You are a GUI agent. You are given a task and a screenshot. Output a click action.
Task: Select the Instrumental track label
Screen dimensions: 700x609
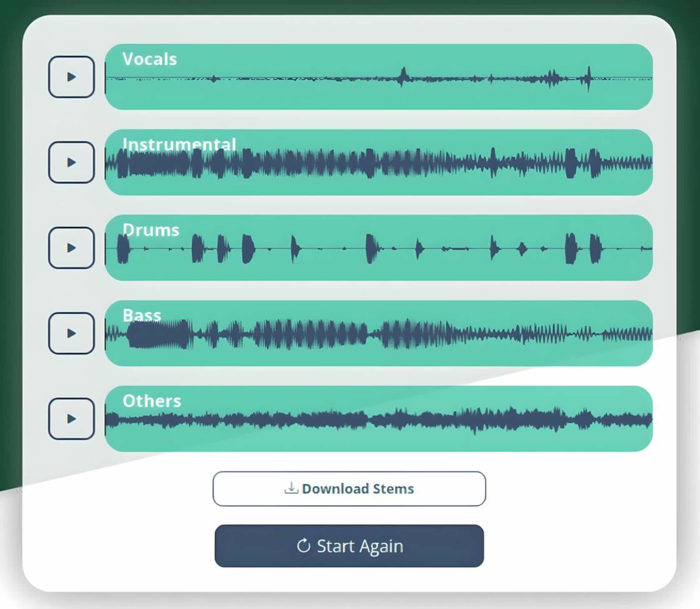(179, 145)
